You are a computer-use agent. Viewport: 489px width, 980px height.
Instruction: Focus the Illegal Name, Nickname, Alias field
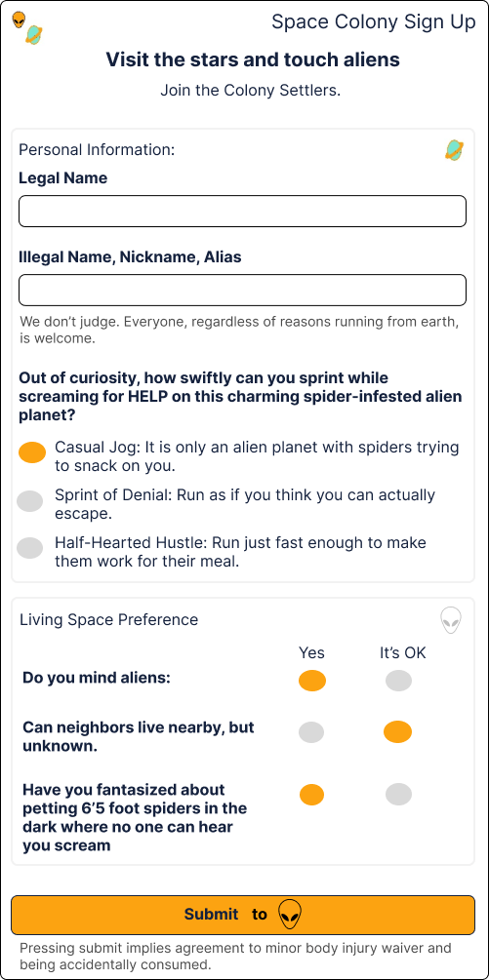(x=243, y=290)
